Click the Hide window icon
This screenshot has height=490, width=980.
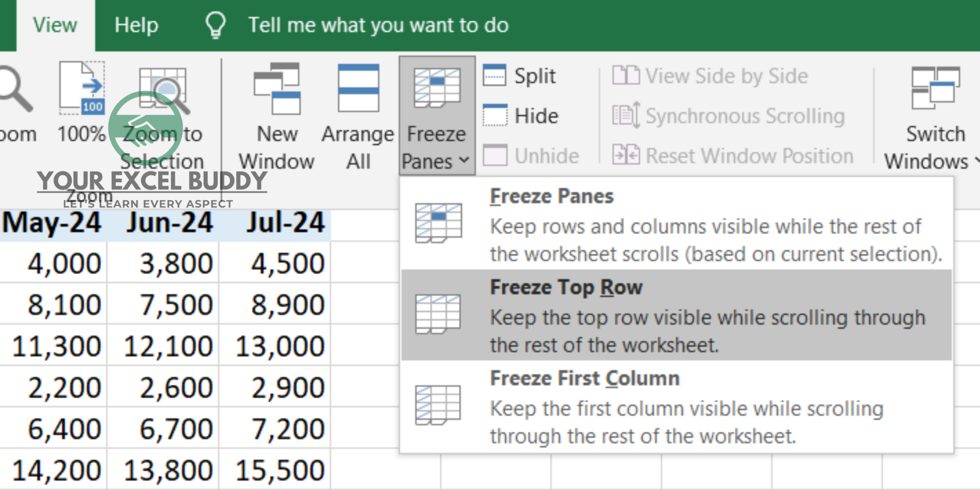tap(496, 115)
